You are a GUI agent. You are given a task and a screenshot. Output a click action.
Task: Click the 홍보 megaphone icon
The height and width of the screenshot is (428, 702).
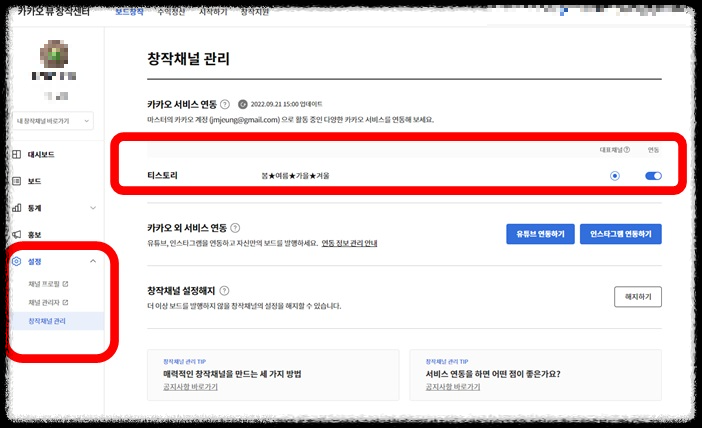click(x=17, y=235)
